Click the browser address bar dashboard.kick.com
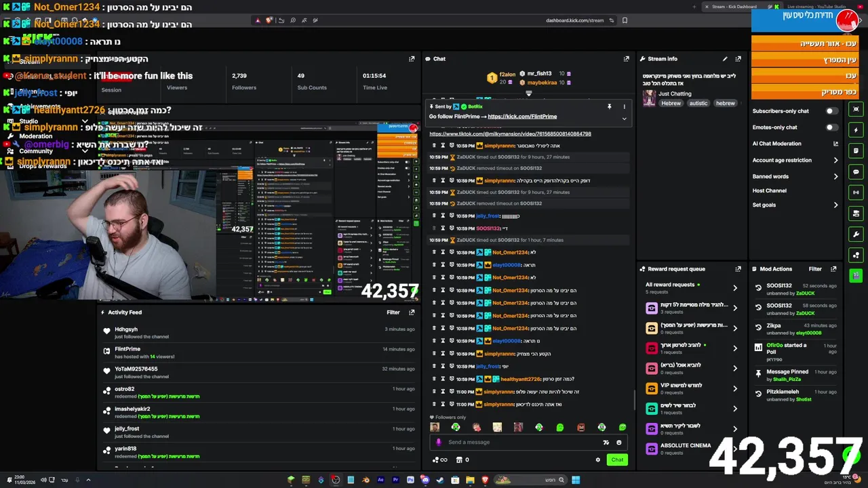The width and height of the screenshot is (868, 488). [574, 20]
